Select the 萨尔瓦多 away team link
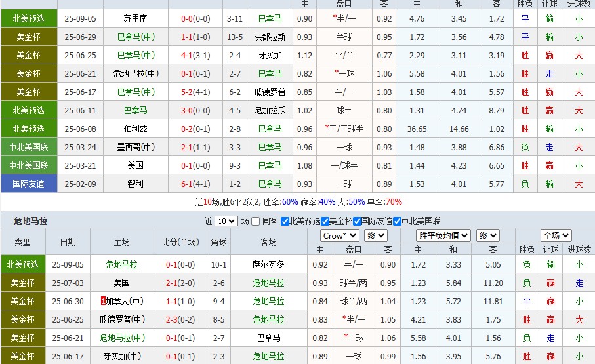 [x=268, y=265]
